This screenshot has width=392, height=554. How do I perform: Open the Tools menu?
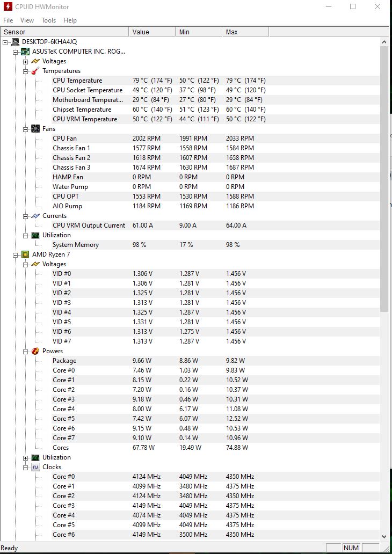pyautogui.click(x=48, y=20)
